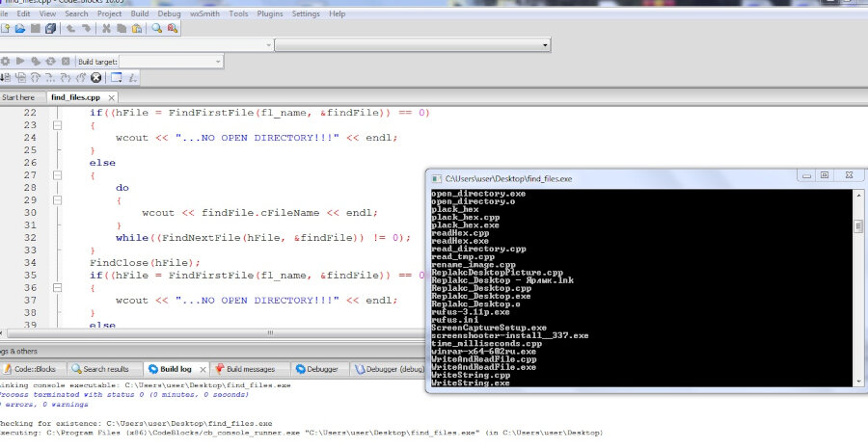Switch to the Code::Blocks log tab

[33, 369]
